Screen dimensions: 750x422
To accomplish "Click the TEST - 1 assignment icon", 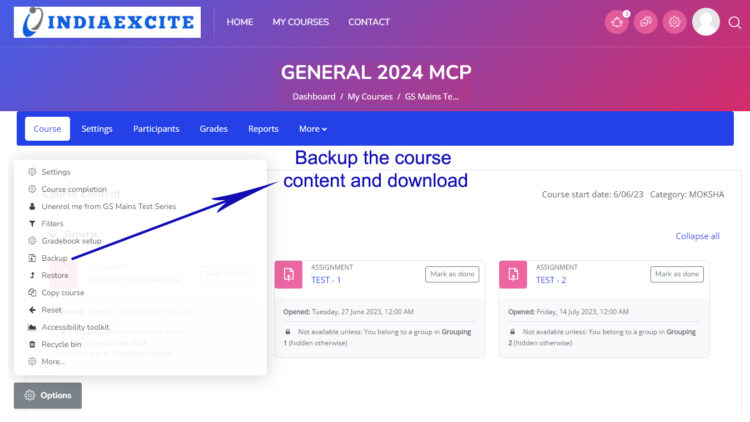I will (289, 274).
